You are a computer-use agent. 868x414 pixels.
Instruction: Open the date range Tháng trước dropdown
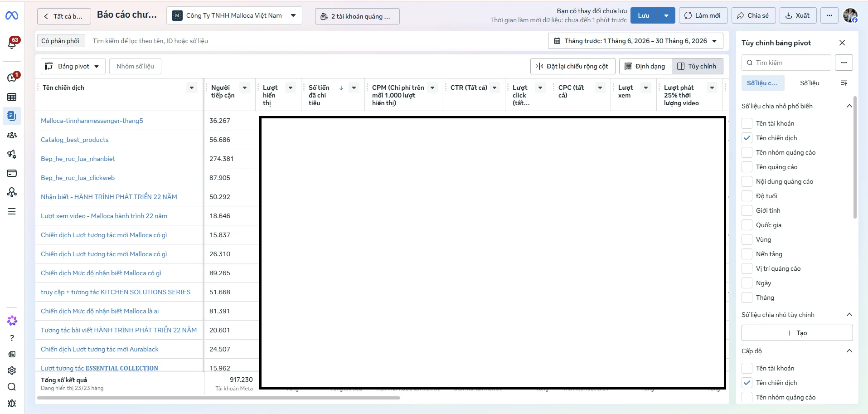pos(635,41)
